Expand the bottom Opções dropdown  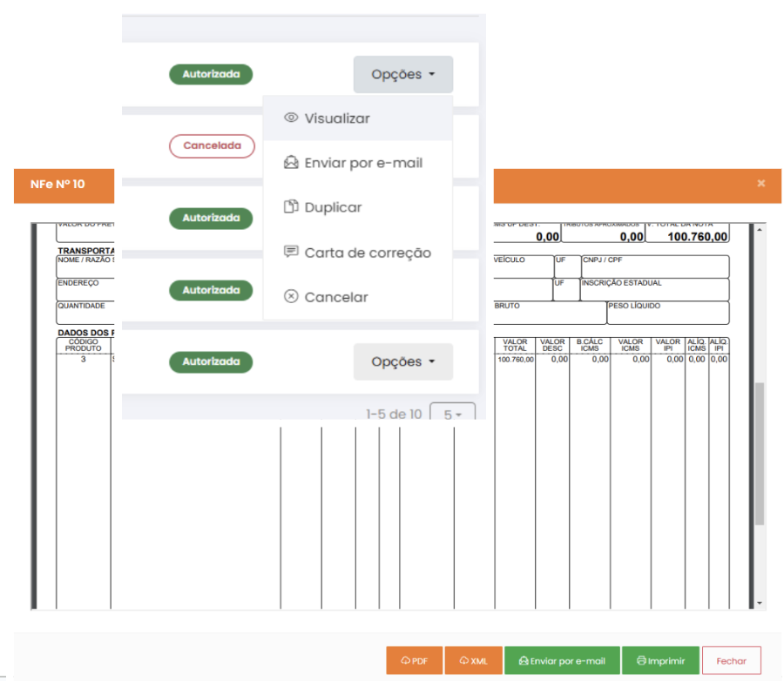point(402,362)
